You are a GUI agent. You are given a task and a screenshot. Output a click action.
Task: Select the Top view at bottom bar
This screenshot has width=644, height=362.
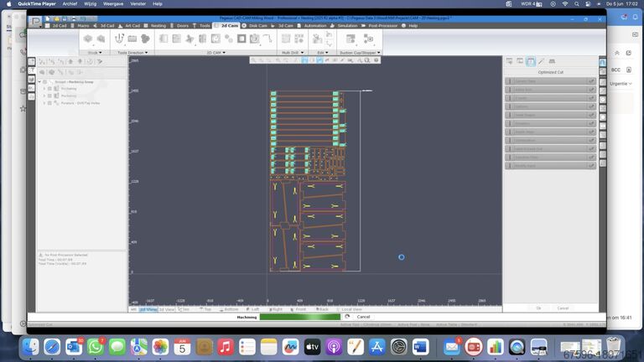pyautogui.click(x=205, y=309)
